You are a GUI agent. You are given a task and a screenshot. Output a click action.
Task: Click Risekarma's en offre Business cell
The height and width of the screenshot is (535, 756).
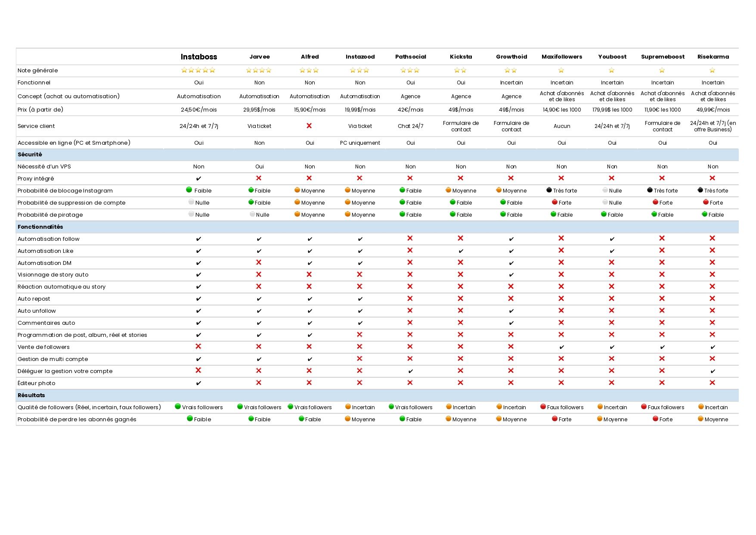coord(713,126)
